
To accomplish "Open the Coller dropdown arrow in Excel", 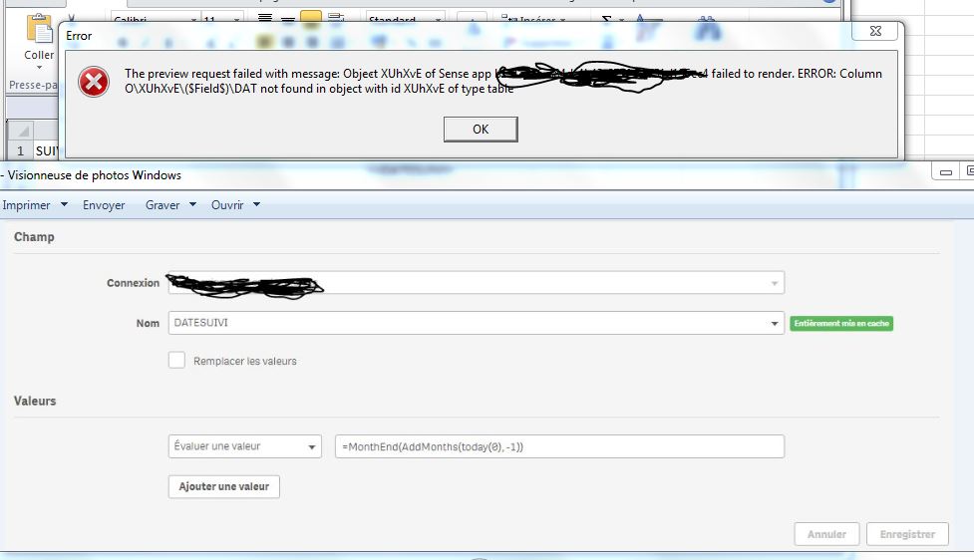I will click(39, 67).
